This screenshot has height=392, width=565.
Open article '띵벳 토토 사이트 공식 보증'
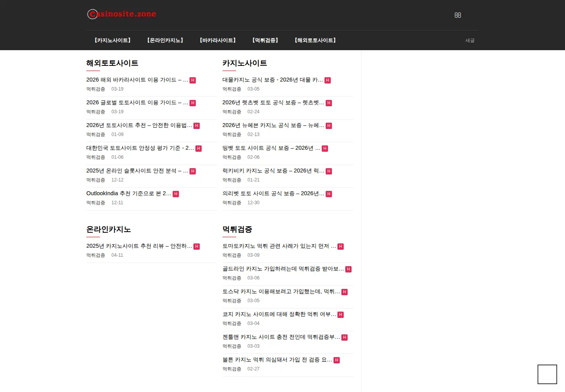[272, 148]
